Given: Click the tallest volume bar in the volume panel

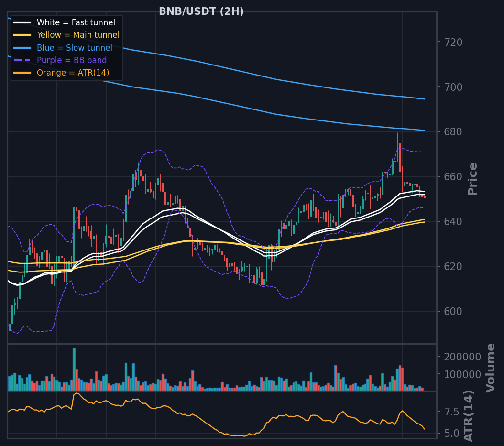Looking at the screenshot, I should [74, 369].
